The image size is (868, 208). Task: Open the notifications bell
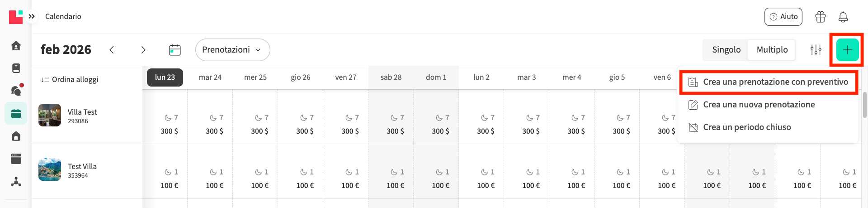coord(843,17)
